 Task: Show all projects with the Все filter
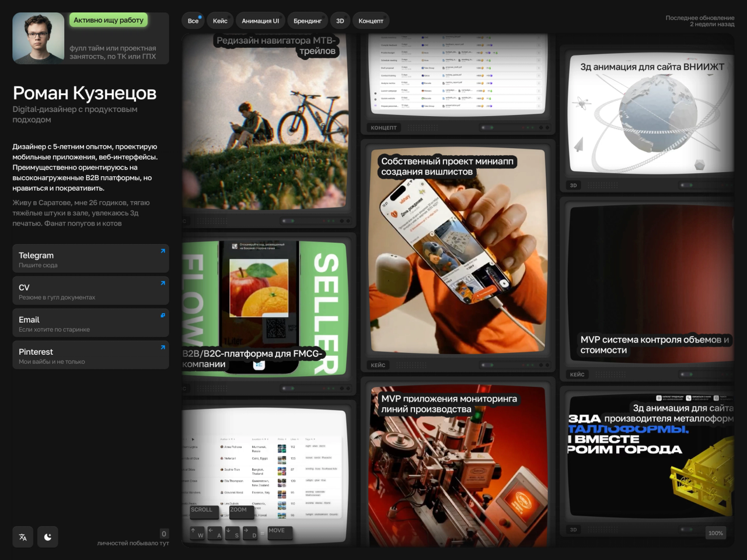point(193,21)
